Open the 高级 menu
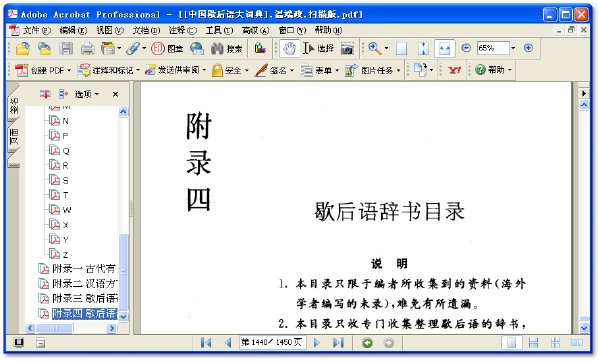This screenshot has width=600, height=361. [255, 30]
